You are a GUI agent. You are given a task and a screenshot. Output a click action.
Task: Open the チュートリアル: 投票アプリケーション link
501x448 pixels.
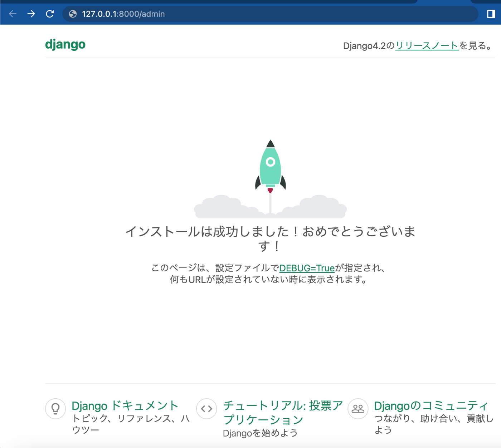[x=283, y=412]
